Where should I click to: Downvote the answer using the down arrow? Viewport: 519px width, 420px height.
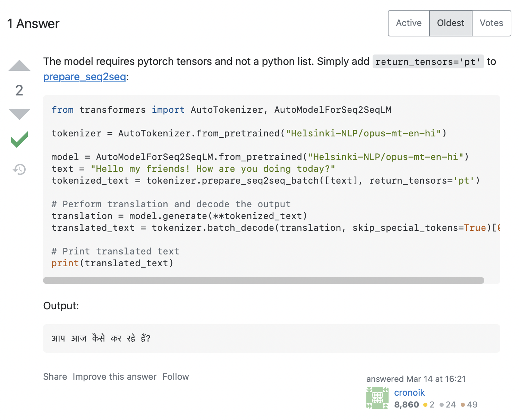point(19,113)
